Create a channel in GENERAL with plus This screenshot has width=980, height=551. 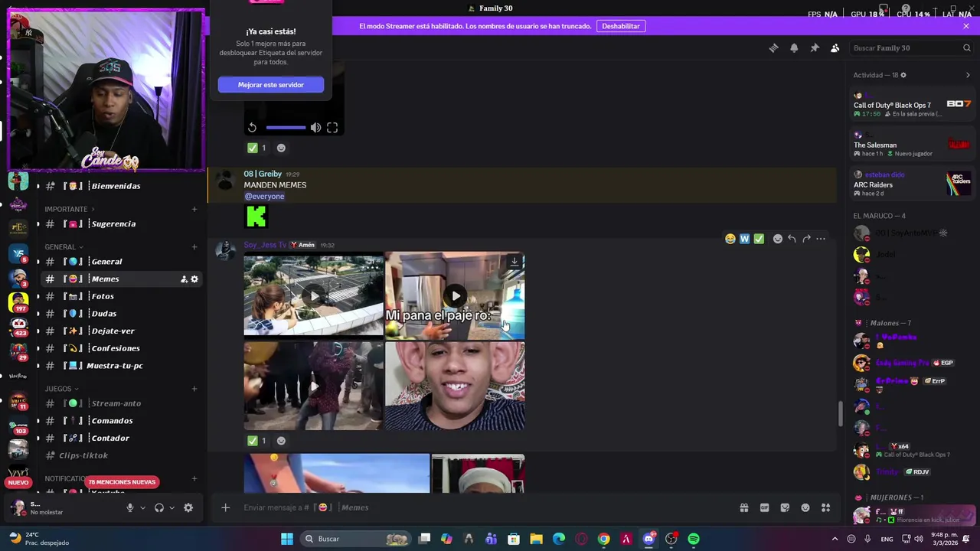[x=194, y=247]
